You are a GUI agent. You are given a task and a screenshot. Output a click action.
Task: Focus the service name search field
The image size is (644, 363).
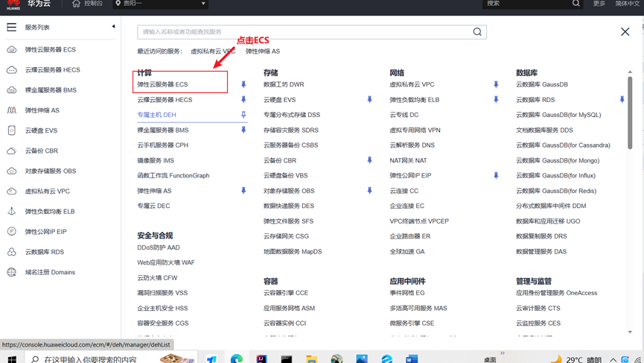coord(312,31)
